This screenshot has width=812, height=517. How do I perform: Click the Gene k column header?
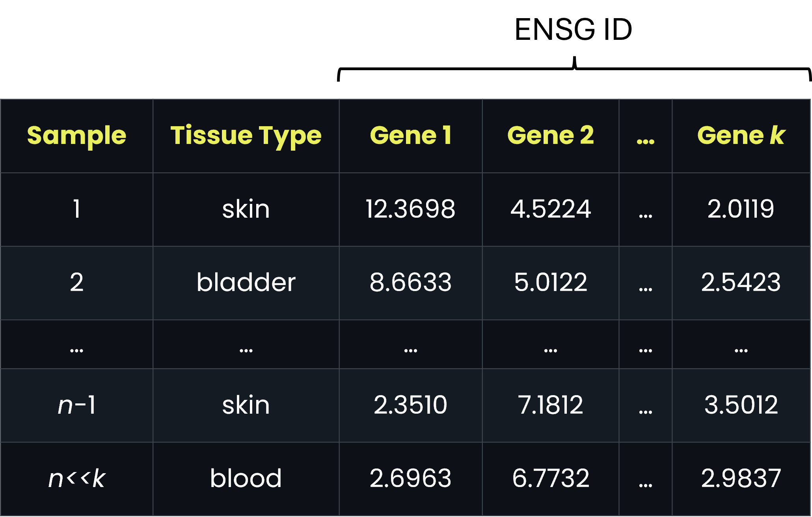(x=741, y=136)
